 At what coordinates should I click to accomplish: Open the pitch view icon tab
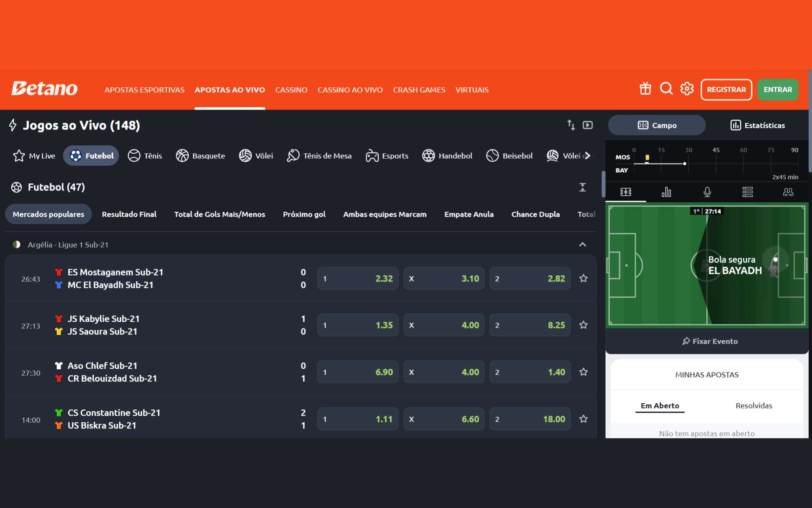[626, 192]
